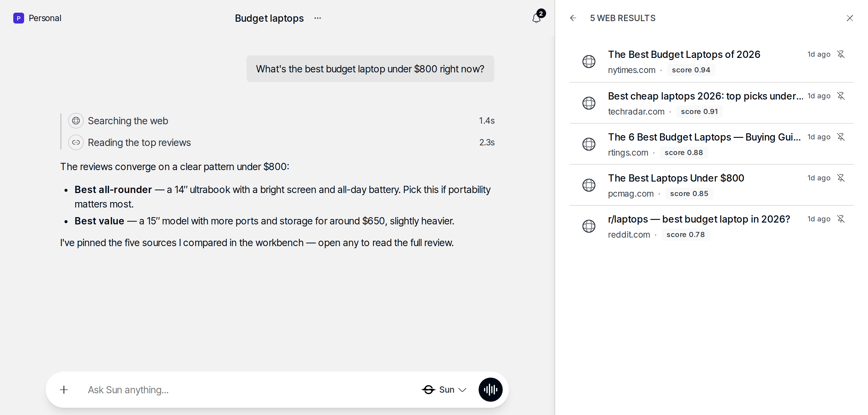The width and height of the screenshot is (868, 415).
Task: Click the 1.4s search duration
Action: (x=486, y=121)
